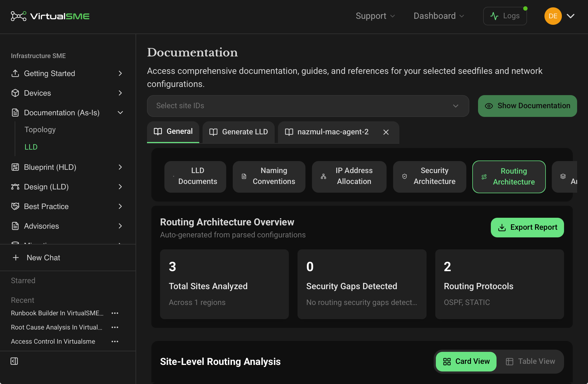Viewport: 588px width, 384px height.
Task: Open options for Root Cause Analysis chat
Action: pos(115,327)
